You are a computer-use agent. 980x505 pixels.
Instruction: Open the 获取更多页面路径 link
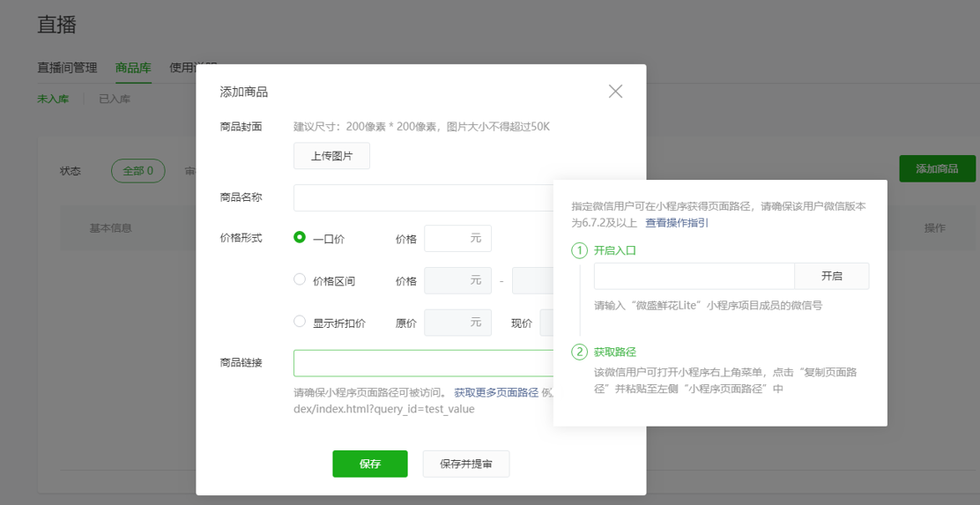click(496, 392)
